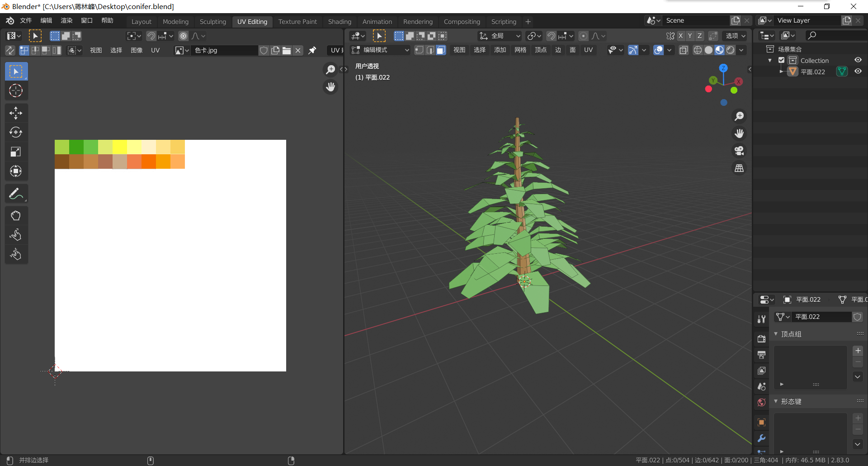Toggle UV sync selection arrows icon
Viewport: 868px width, 466px height.
[x=10, y=50]
